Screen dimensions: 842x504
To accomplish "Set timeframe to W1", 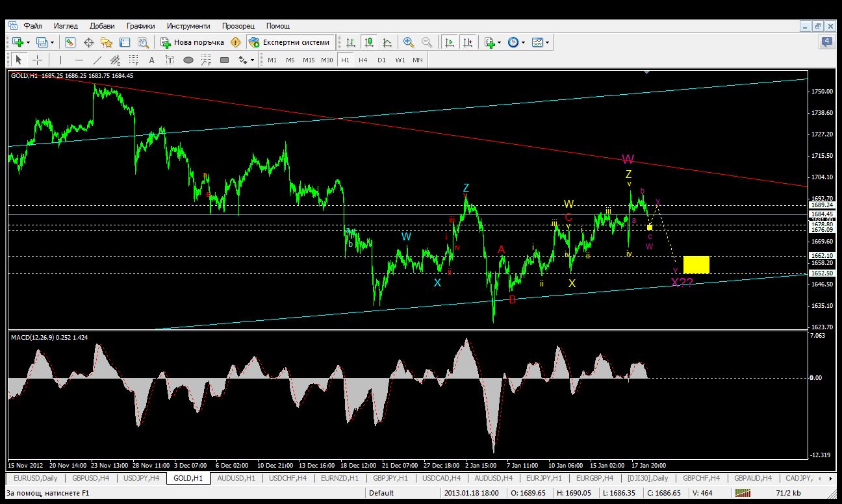I will click(400, 60).
